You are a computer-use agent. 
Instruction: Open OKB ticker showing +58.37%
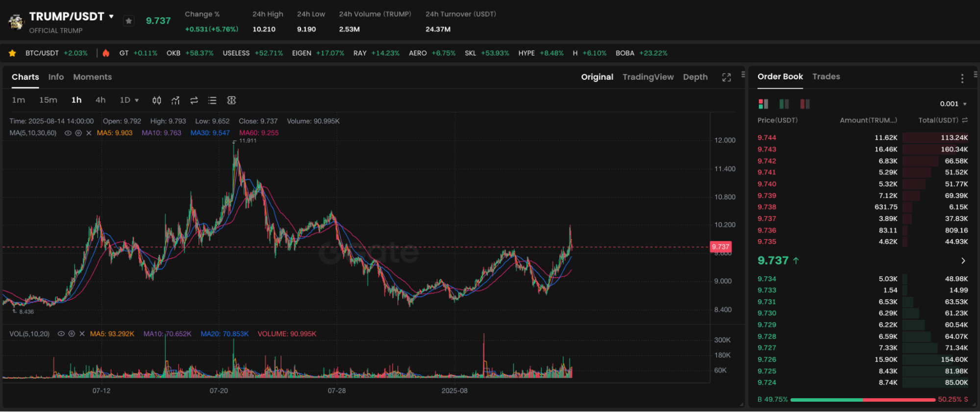click(x=190, y=53)
